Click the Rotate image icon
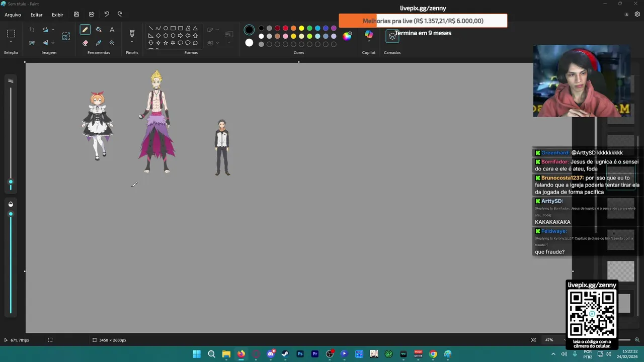Screen dimensions: 644x362 (x=45, y=30)
